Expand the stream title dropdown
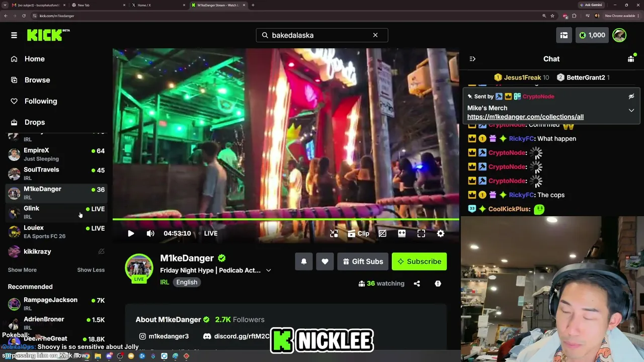The image size is (644, 362). click(x=269, y=270)
